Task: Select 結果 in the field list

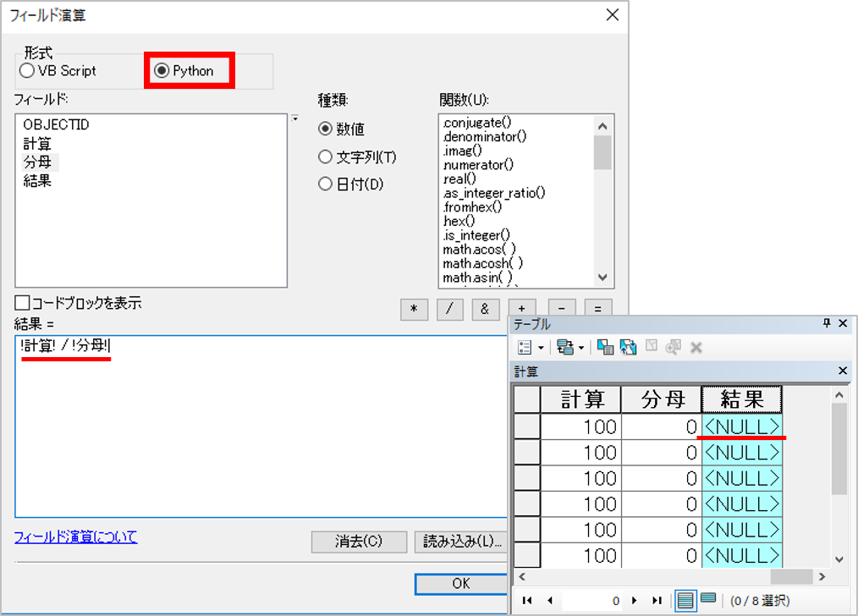Action: pos(37,180)
